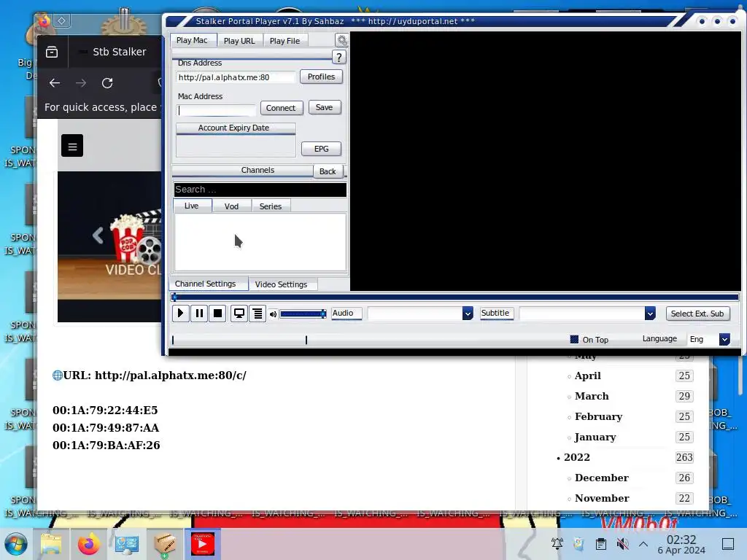The image size is (747, 560).
Task: Select the Series tab
Action: (270, 206)
